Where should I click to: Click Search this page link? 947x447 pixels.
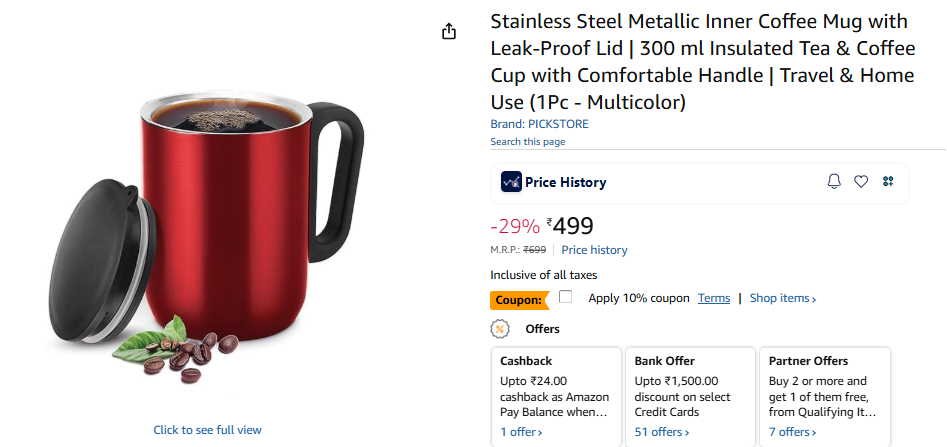pyautogui.click(x=527, y=142)
